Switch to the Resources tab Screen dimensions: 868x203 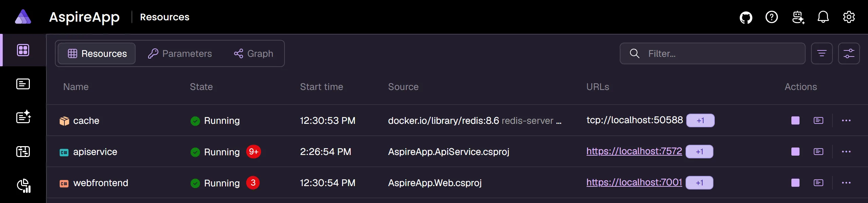coord(97,53)
